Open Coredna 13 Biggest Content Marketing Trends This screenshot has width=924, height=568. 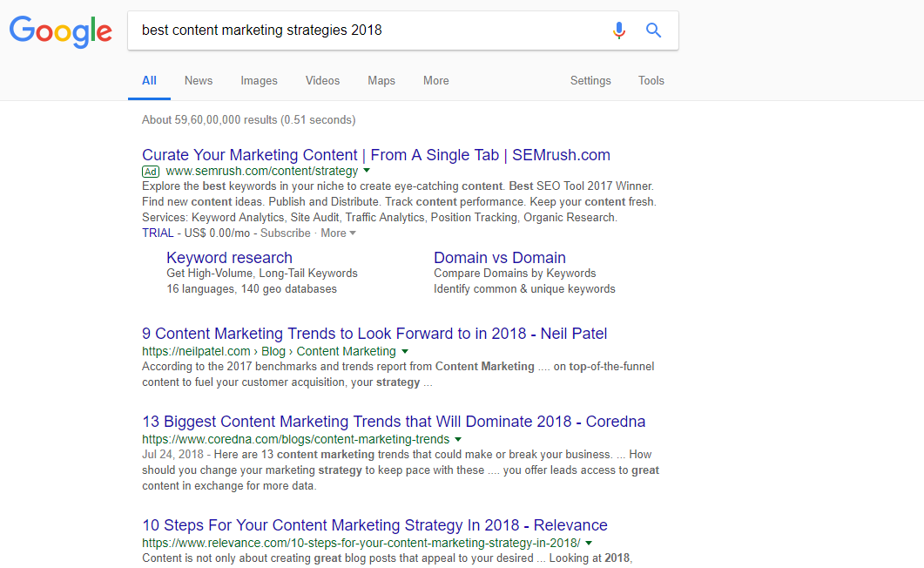pos(394,422)
